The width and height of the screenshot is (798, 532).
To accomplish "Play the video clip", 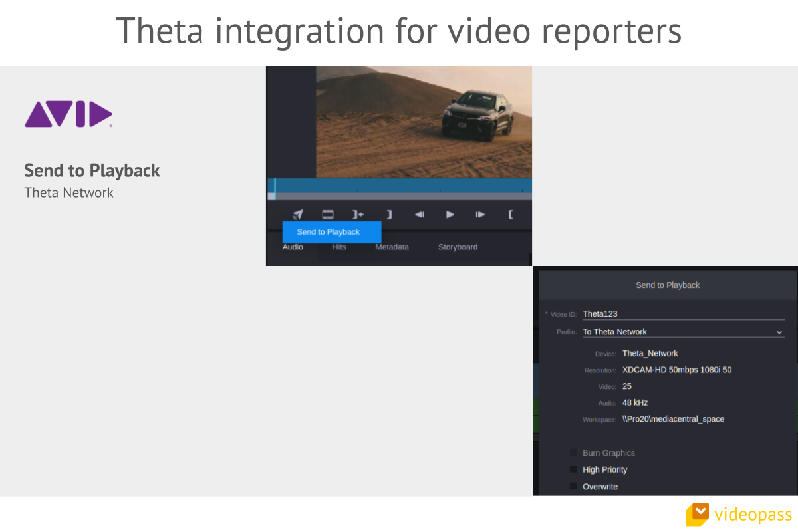I will (x=450, y=215).
